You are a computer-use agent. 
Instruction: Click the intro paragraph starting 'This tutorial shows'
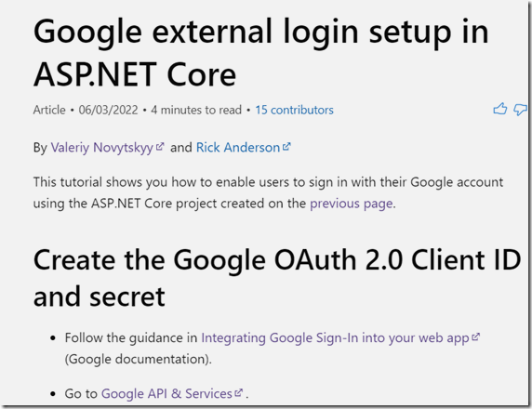tap(268, 192)
